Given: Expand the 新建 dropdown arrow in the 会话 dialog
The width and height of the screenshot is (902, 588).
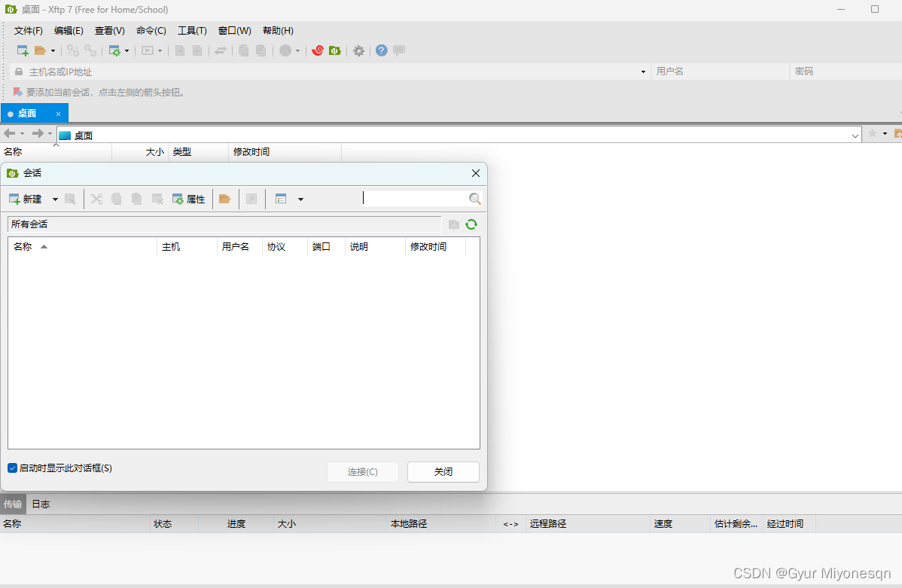Looking at the screenshot, I should (x=55, y=200).
